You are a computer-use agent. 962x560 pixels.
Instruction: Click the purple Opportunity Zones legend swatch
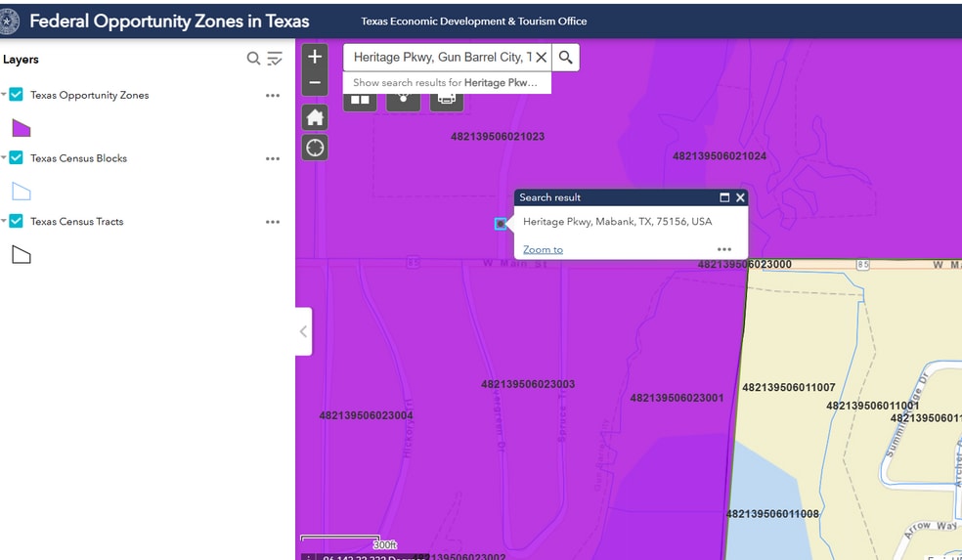tap(21, 128)
